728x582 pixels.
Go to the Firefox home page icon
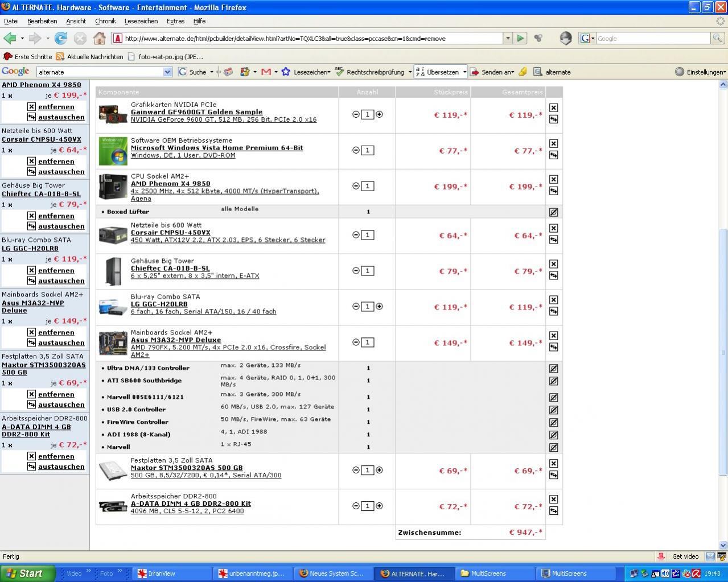(100, 38)
